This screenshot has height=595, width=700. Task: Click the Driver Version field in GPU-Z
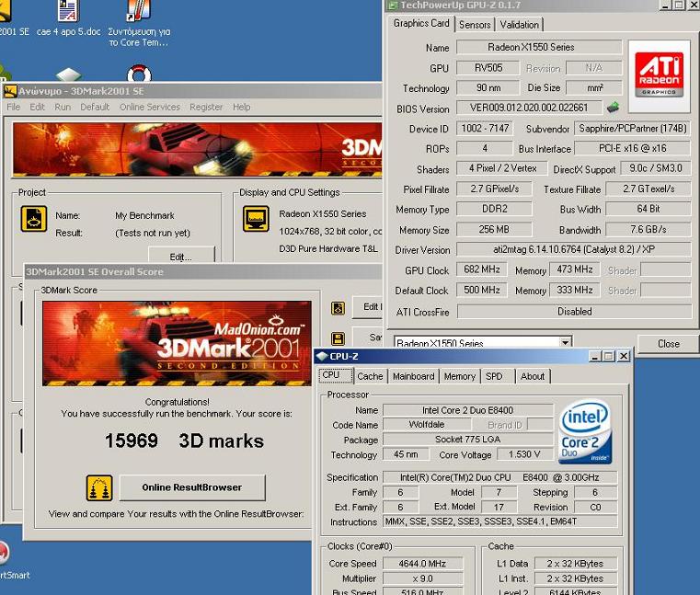tap(574, 249)
